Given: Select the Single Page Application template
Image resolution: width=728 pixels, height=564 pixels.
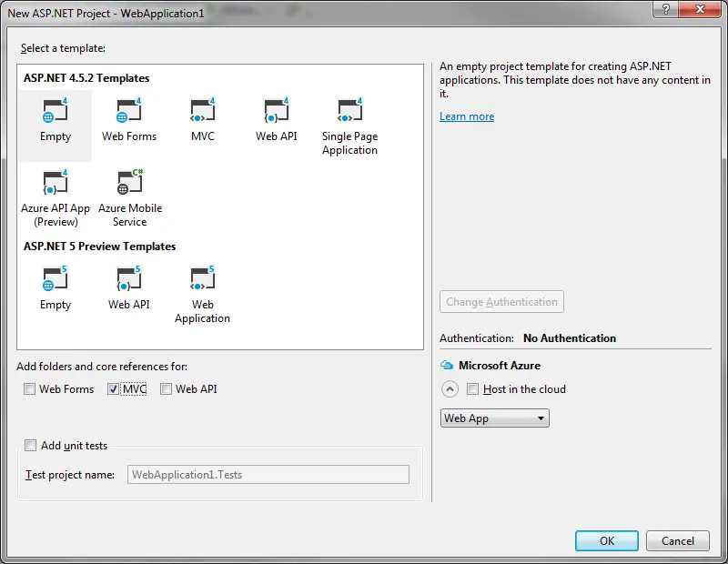Looking at the screenshot, I should [x=349, y=113].
